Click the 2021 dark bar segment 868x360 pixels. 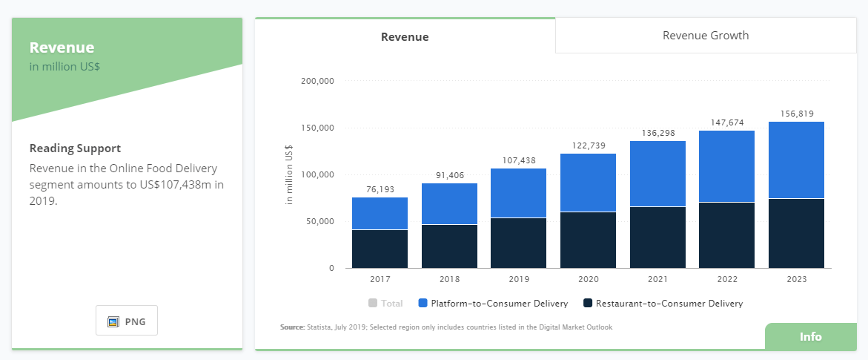point(657,238)
